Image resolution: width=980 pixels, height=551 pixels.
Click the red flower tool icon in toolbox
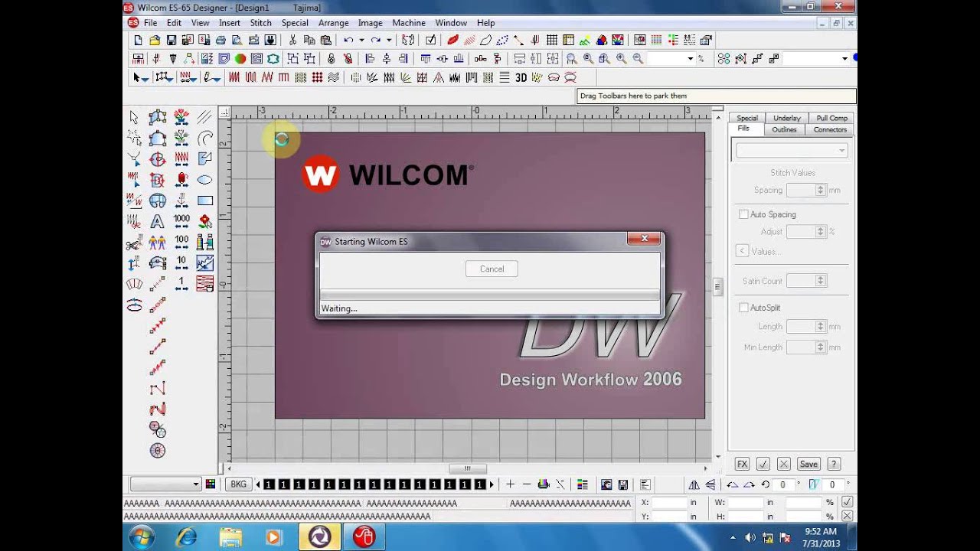pos(204,221)
